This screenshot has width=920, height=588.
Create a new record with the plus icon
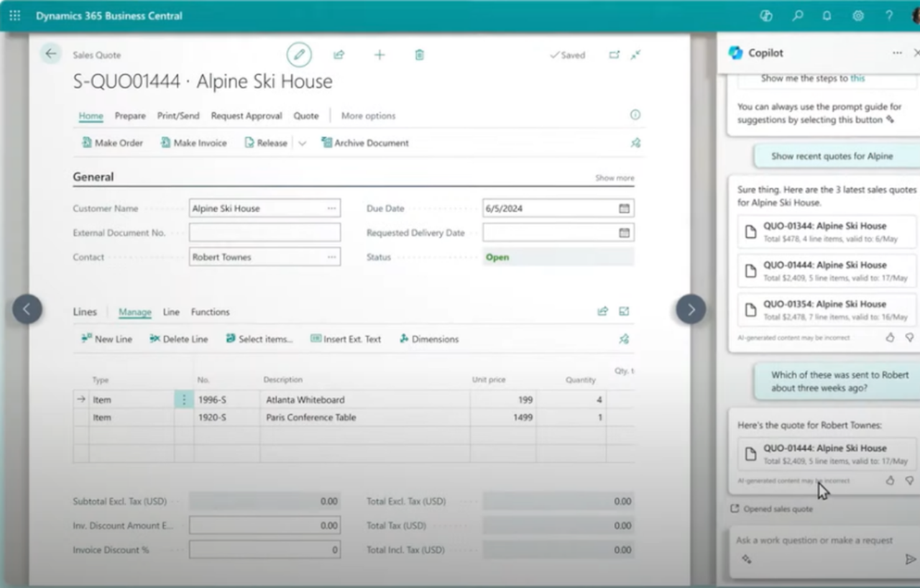click(x=379, y=55)
